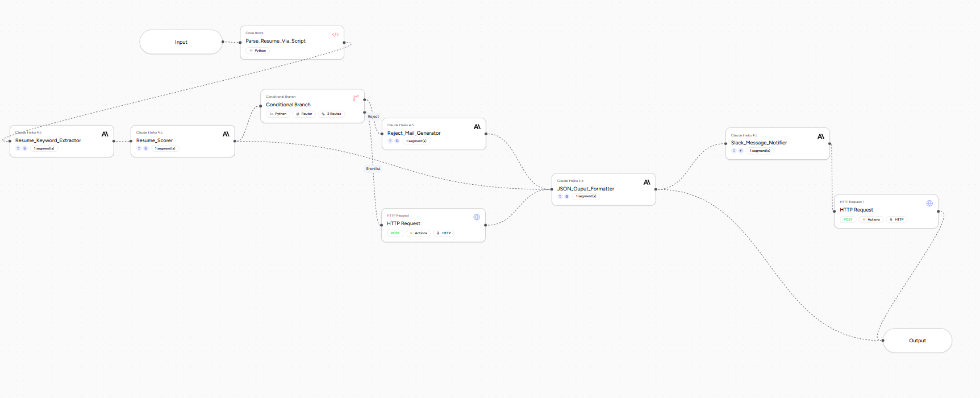This screenshot has width=980, height=398.
Task: Click the output port of Resume_Scorer node
Action: (x=235, y=141)
